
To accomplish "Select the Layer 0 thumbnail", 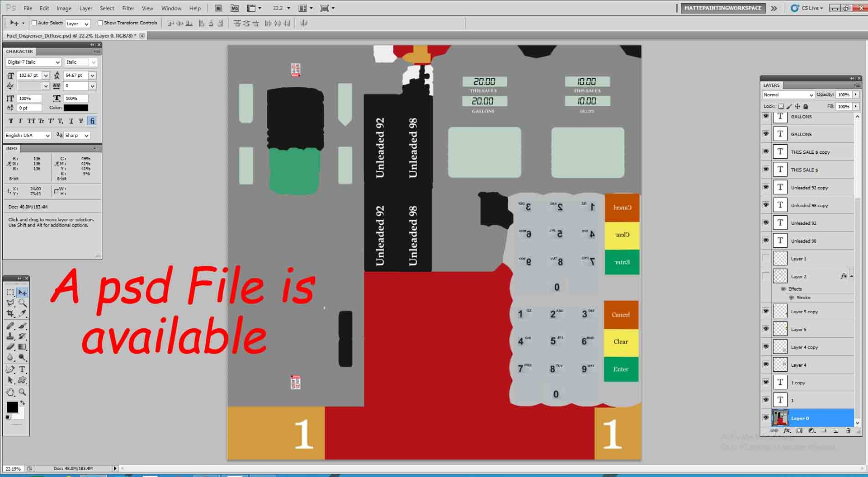I will click(x=780, y=418).
